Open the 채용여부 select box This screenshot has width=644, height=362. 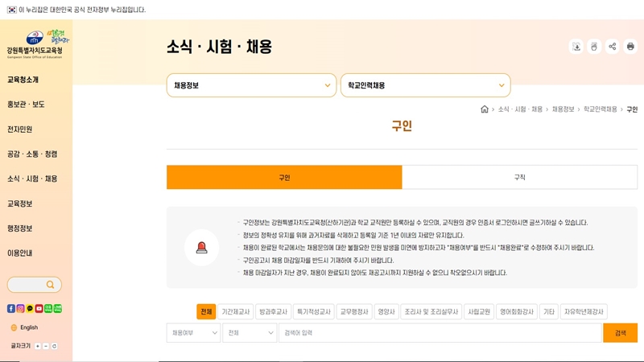(193, 333)
